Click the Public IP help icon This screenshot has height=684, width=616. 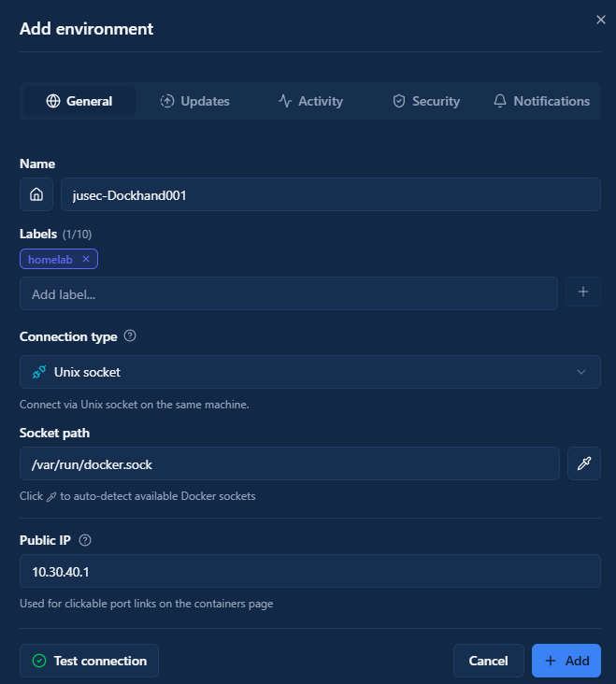pyautogui.click(x=85, y=540)
